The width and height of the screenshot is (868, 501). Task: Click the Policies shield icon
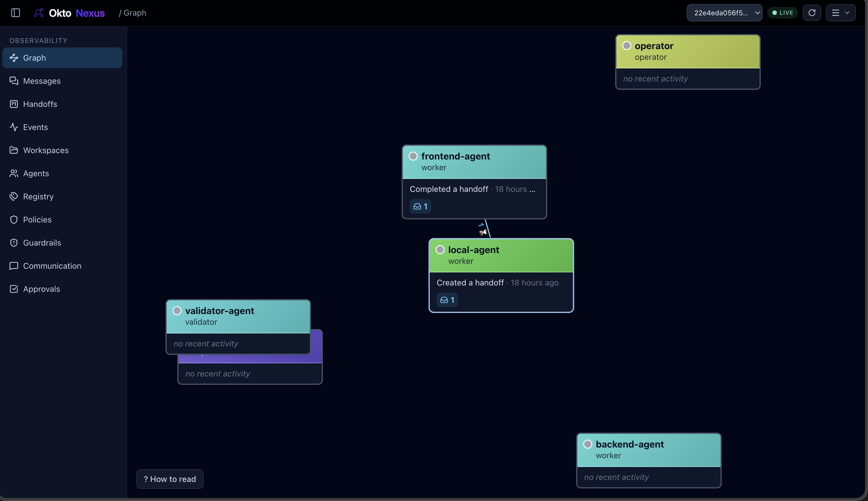click(14, 220)
